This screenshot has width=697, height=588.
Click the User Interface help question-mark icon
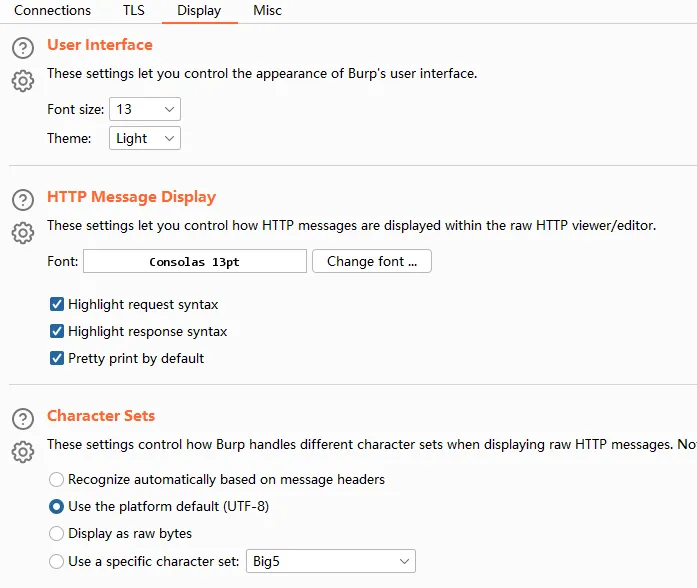pos(23,47)
